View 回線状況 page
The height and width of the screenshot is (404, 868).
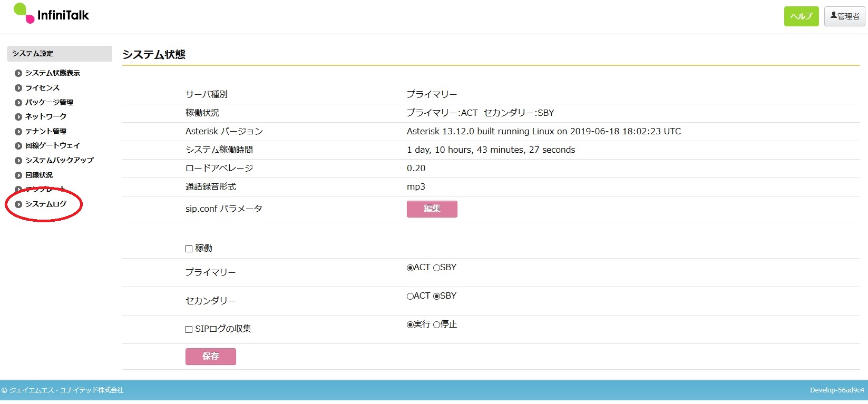[x=39, y=175]
